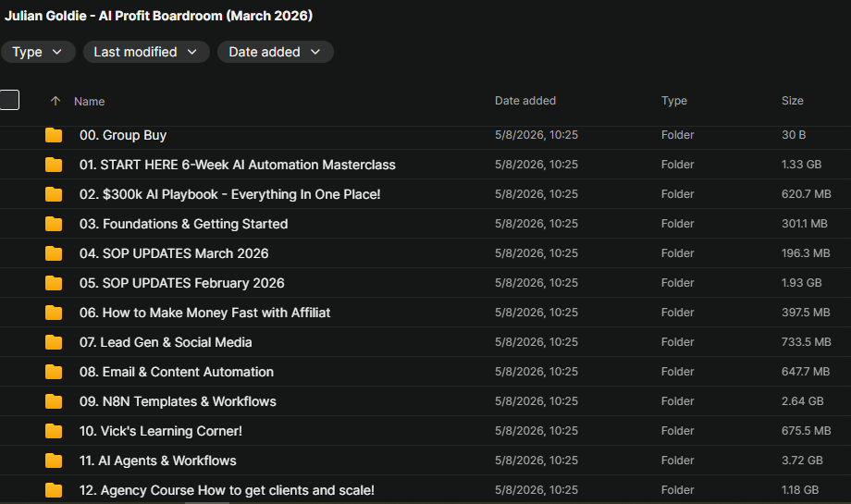
Task: Click the folder icon for 08. Email & Content
Action: pyautogui.click(x=54, y=372)
